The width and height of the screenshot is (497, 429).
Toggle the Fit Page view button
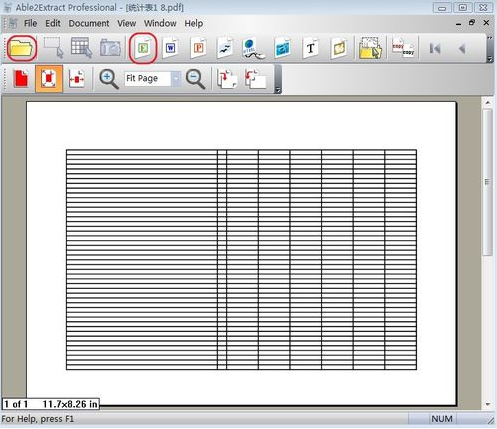tap(49, 79)
